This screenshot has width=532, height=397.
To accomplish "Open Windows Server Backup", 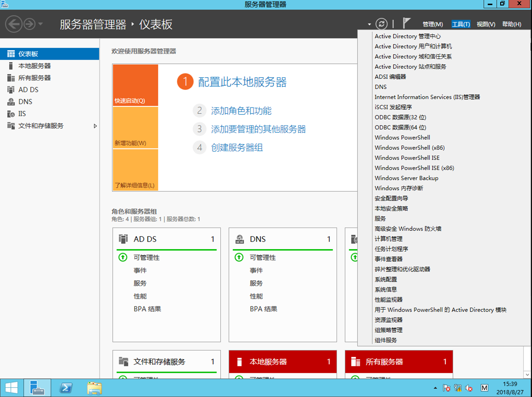I will pos(407,178).
